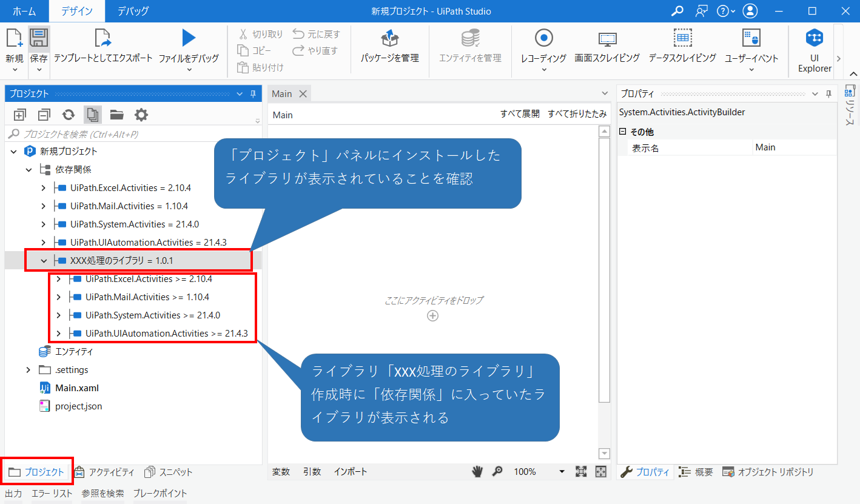Run Debug File (ファイルをデバッグ) play icon
Image resolution: width=860 pixels, height=504 pixels.
point(189,38)
